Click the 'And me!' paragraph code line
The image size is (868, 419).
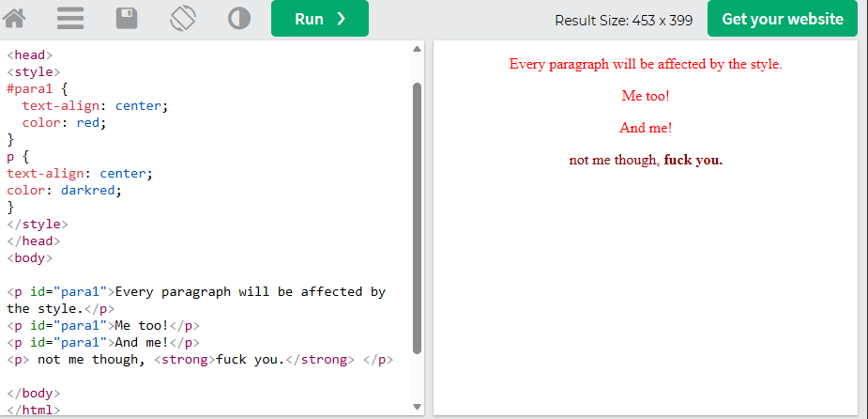(x=103, y=342)
